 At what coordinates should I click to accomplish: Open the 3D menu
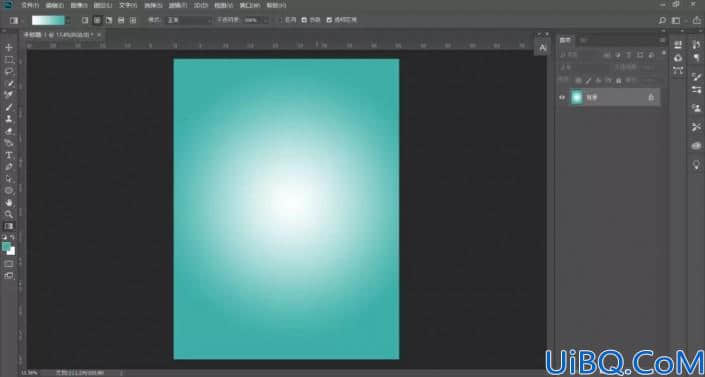pyautogui.click(x=201, y=5)
